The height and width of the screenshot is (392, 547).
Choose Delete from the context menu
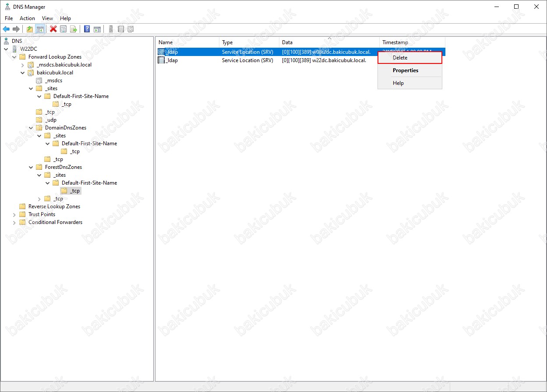[410, 58]
